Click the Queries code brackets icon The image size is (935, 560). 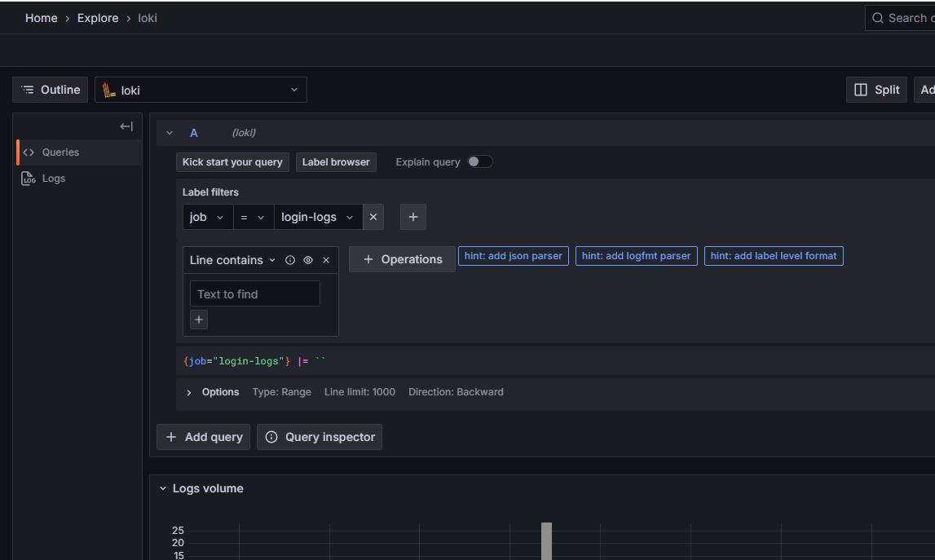coord(29,152)
